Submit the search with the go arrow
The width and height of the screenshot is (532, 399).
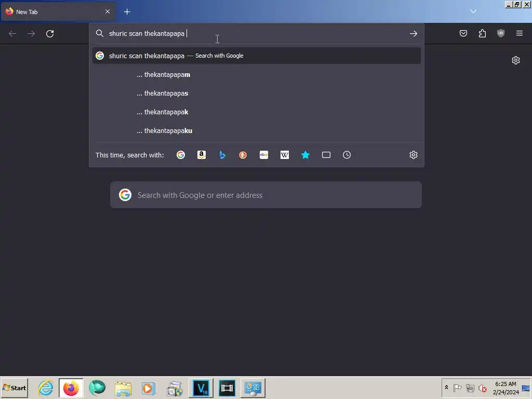pyautogui.click(x=413, y=34)
